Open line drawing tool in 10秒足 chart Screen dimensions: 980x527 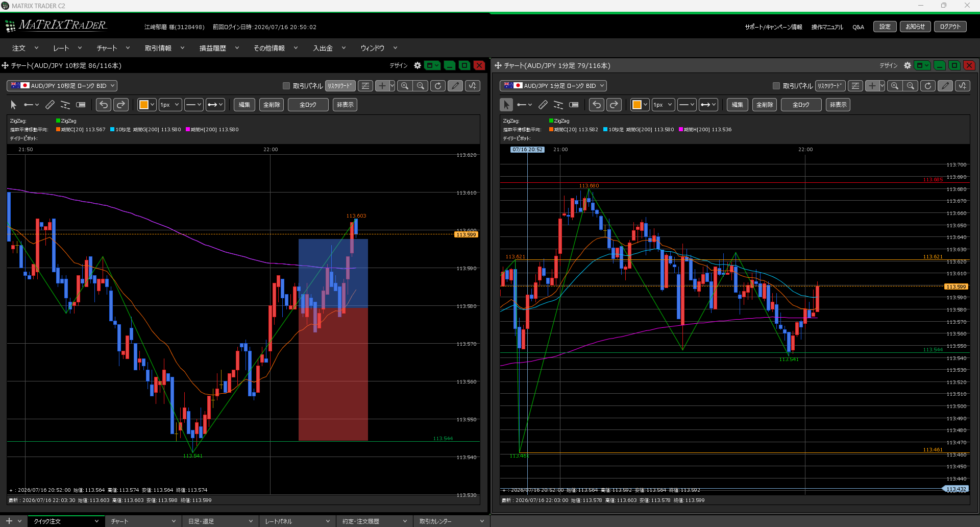click(31, 105)
